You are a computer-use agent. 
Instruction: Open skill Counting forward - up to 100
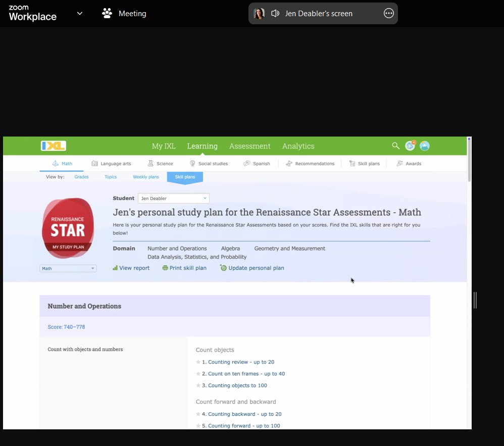tap(244, 425)
